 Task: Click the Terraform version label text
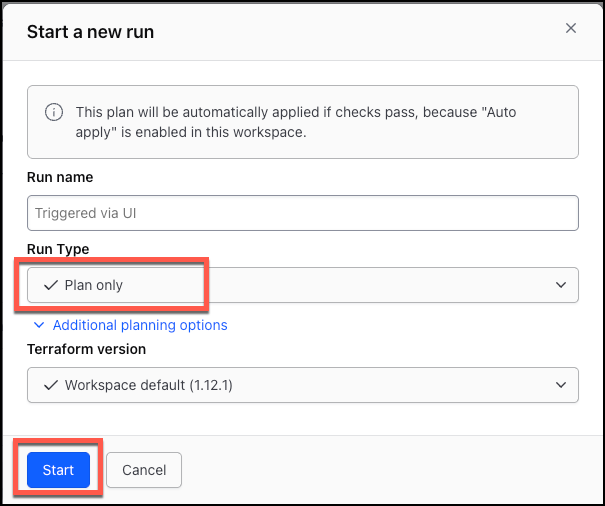point(86,349)
